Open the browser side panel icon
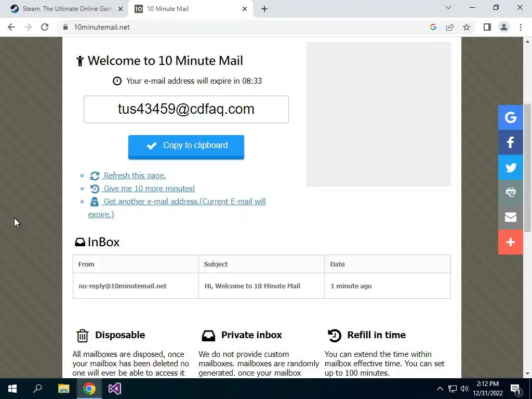The height and width of the screenshot is (399, 532). (x=487, y=27)
